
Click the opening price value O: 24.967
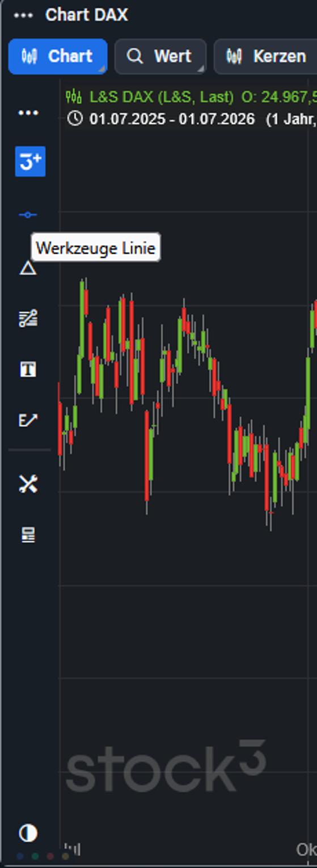click(279, 97)
